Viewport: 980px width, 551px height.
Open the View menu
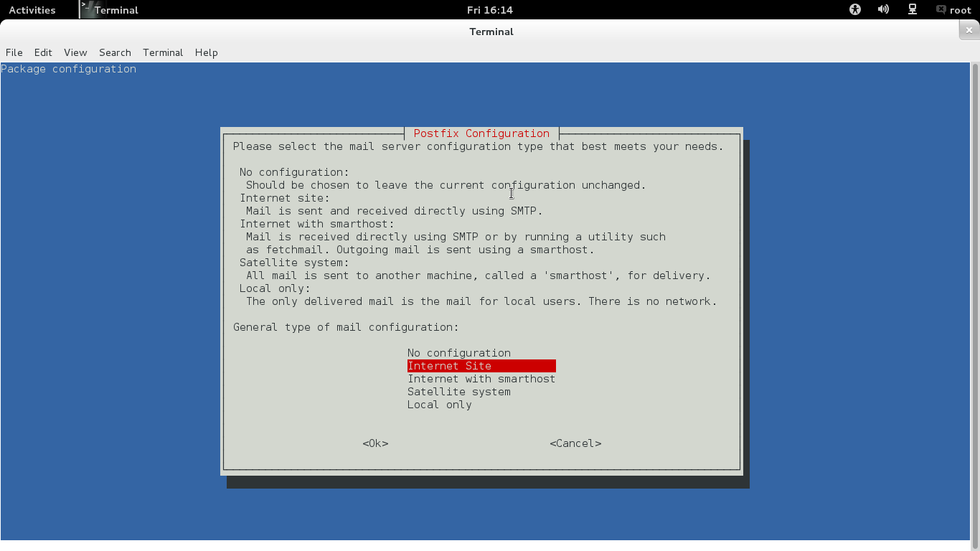coord(75,52)
